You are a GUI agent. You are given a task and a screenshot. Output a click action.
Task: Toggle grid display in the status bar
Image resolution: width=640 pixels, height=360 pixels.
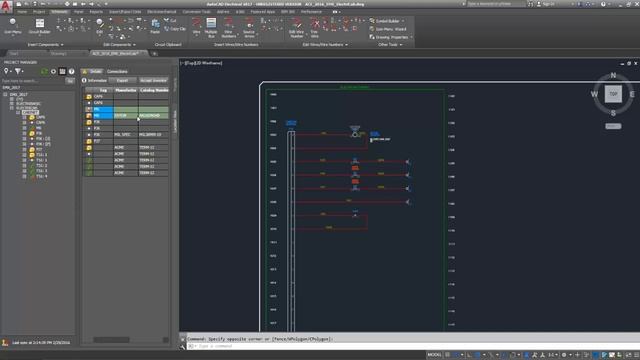(x=448, y=355)
